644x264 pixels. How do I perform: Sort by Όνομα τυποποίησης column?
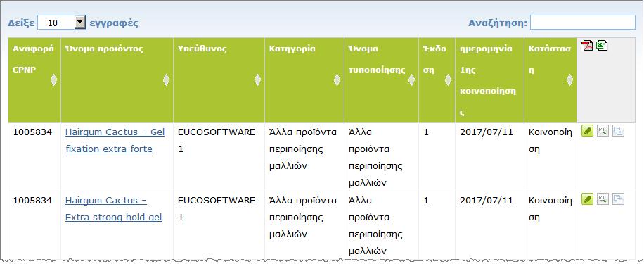[x=411, y=80]
